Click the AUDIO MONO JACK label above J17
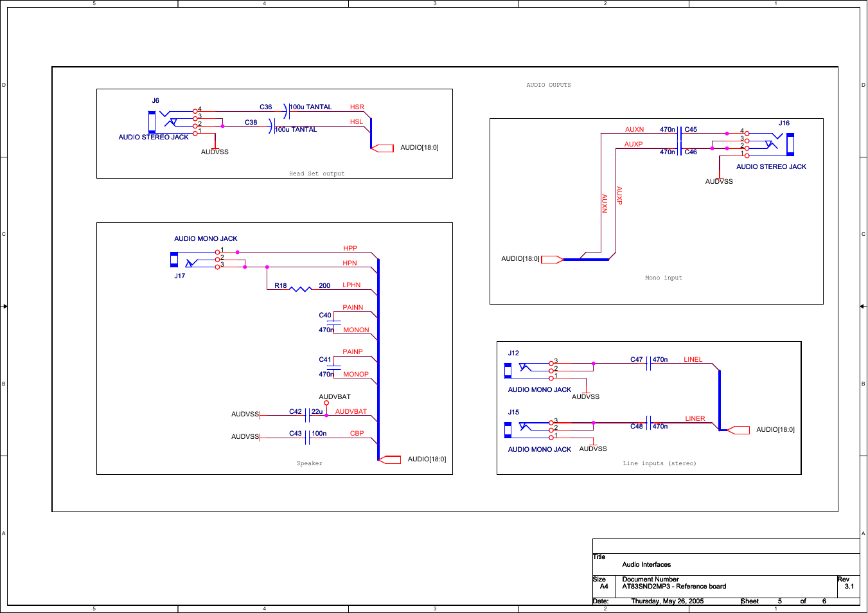 pos(206,239)
